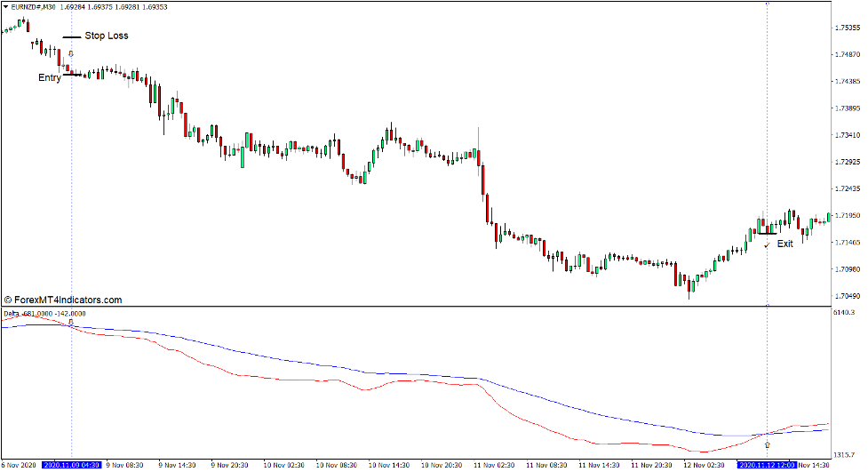Click the OHLC values 1.69284 1.69375 1.69281 1.69353
The image size is (868, 472).
114,7
